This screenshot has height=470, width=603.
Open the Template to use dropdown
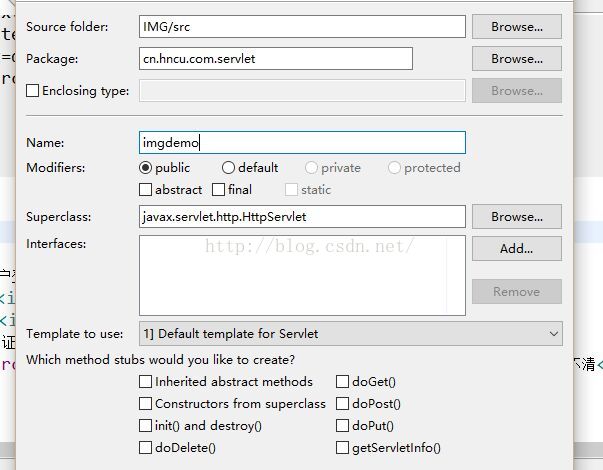point(350,333)
